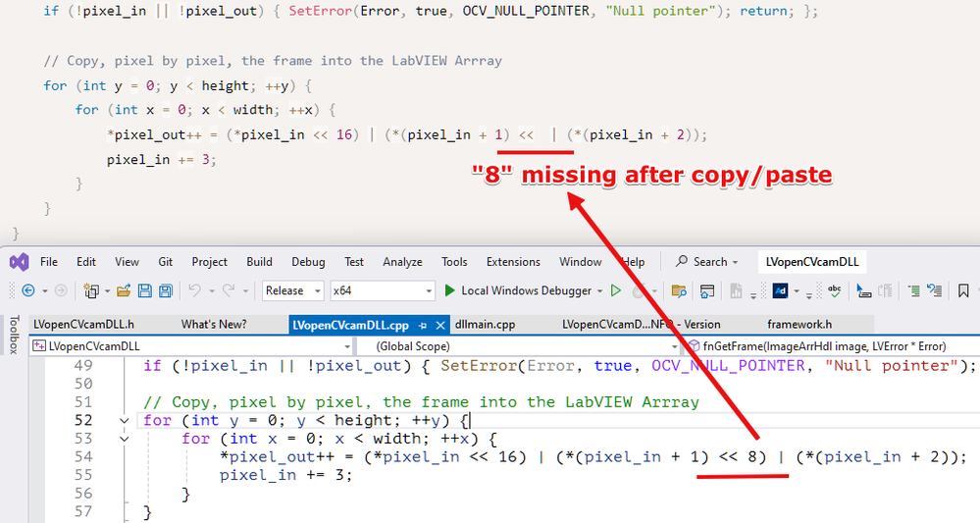Click the Redo arrow icon
Screen dimensions: 980x523
(x=229, y=290)
